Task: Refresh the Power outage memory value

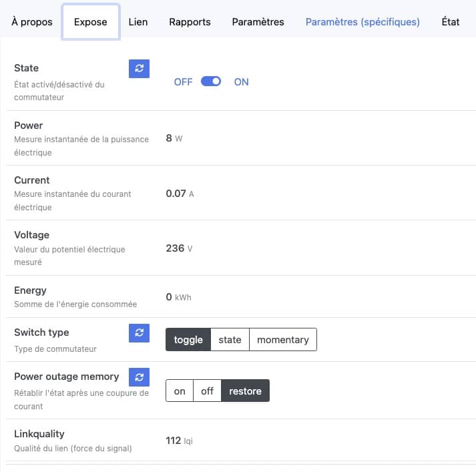Action: (139, 377)
